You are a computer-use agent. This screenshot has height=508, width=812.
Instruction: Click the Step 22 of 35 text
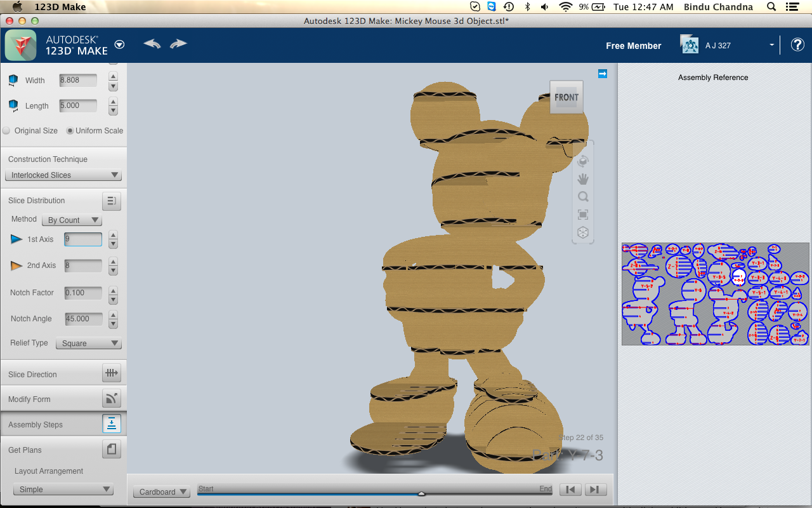(581, 438)
